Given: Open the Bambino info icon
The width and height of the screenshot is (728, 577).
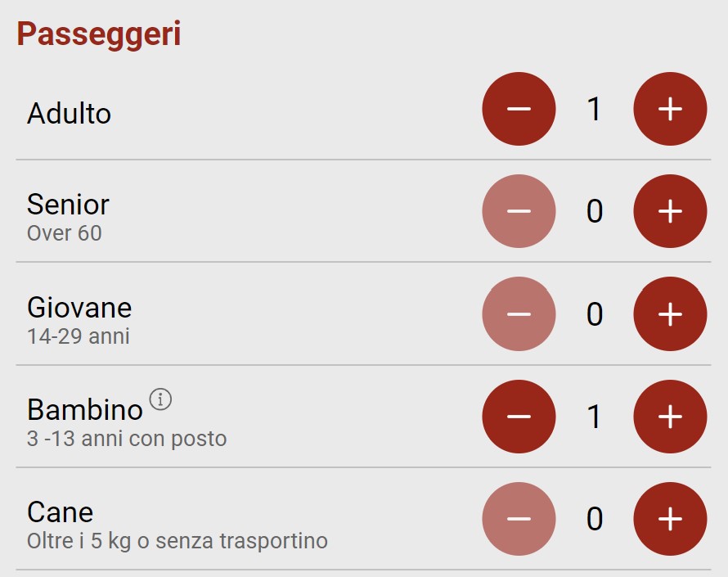Looking at the screenshot, I should click(x=161, y=399).
